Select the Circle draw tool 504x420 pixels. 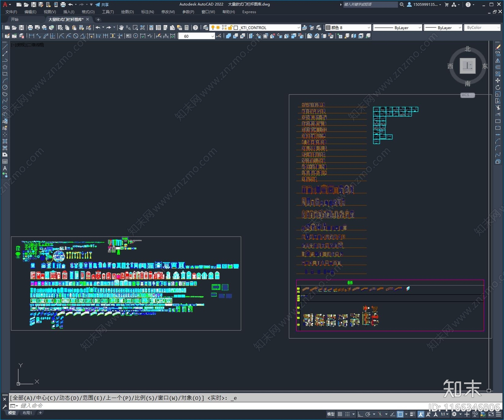(5, 87)
